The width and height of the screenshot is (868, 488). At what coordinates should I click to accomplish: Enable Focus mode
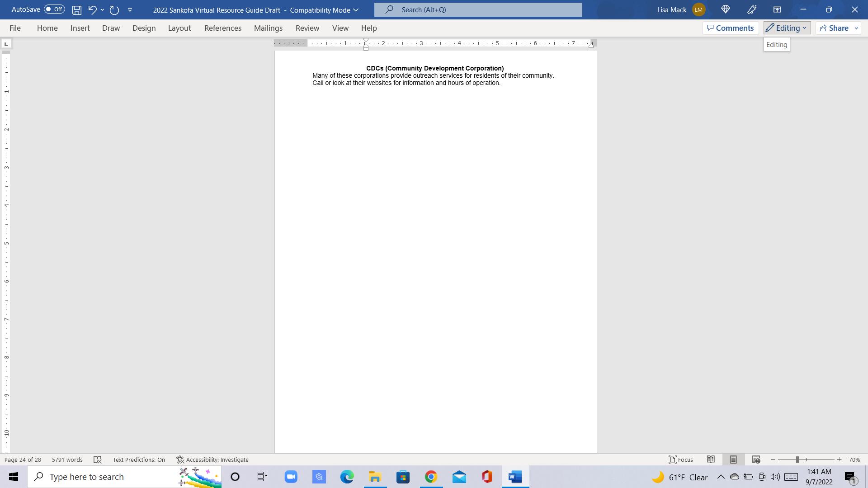[x=681, y=460]
